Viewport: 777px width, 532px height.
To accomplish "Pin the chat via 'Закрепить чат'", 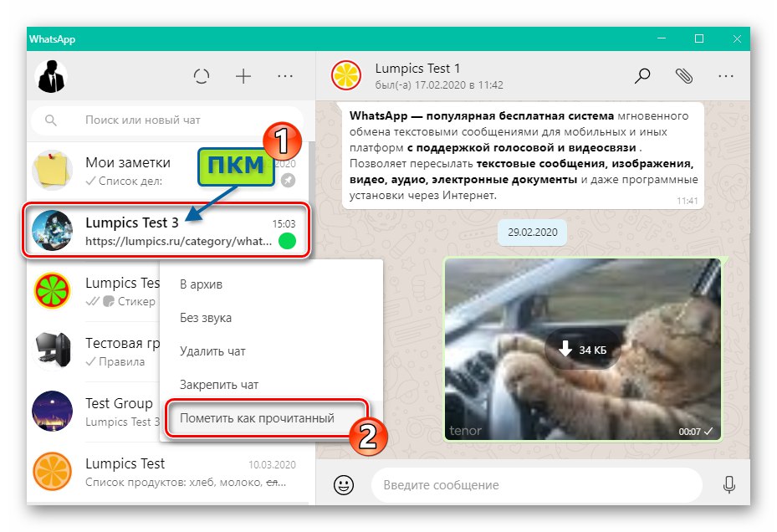I will pyautogui.click(x=219, y=384).
